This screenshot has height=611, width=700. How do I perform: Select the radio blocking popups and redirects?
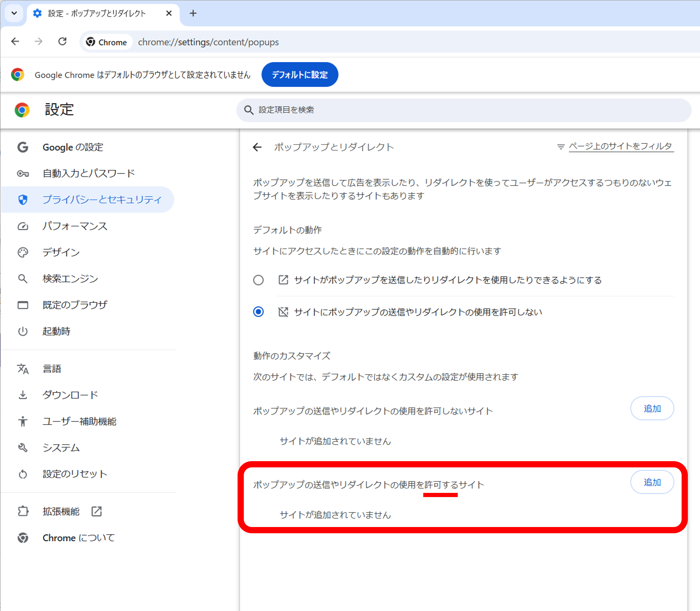pos(259,311)
